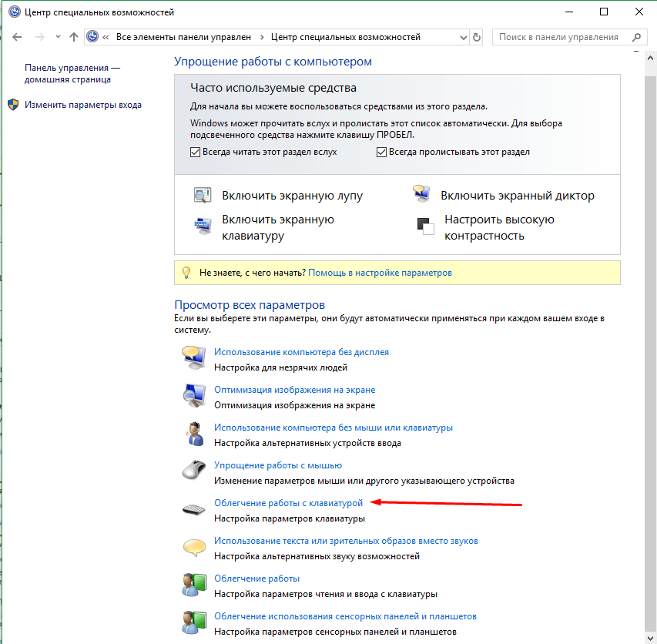Viewport: 657px width, 644px height.
Task: Click the high contrast squares icon
Action: tap(426, 226)
